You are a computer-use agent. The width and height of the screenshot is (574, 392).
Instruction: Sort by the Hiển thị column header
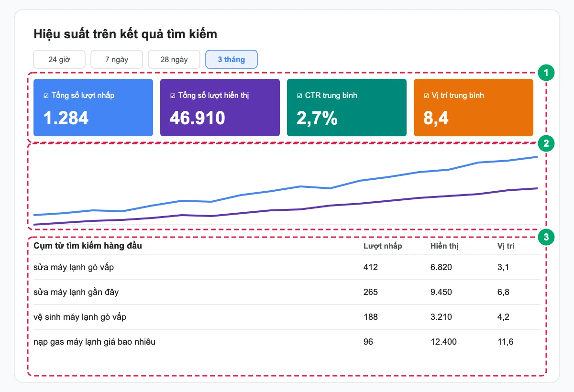(x=444, y=246)
